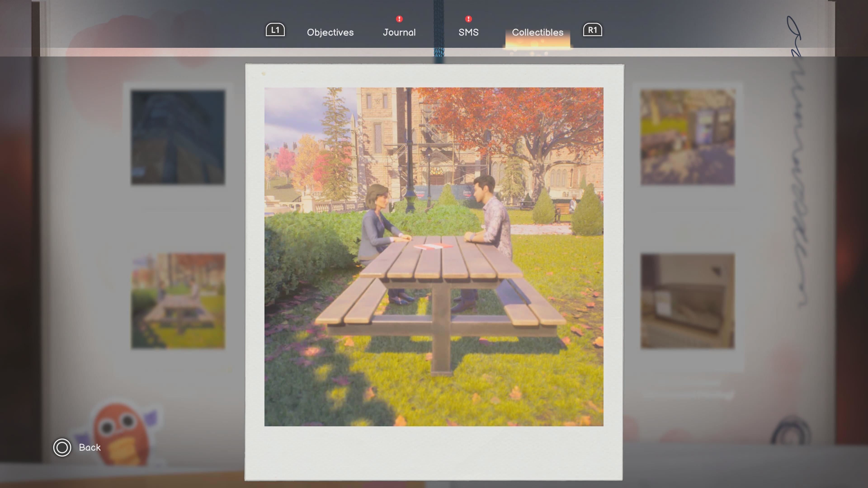The image size is (868, 488).
Task: Click the blue ribbon bookmark at top
Action: click(x=439, y=30)
